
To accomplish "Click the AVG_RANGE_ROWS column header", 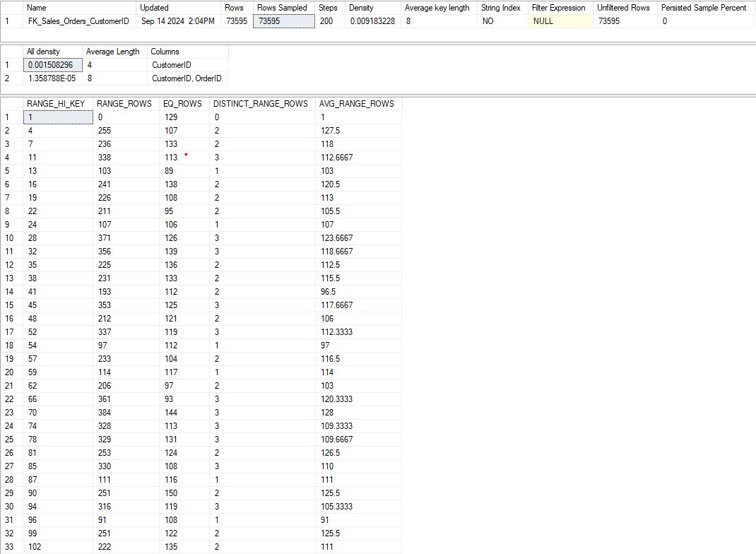I will [x=355, y=104].
